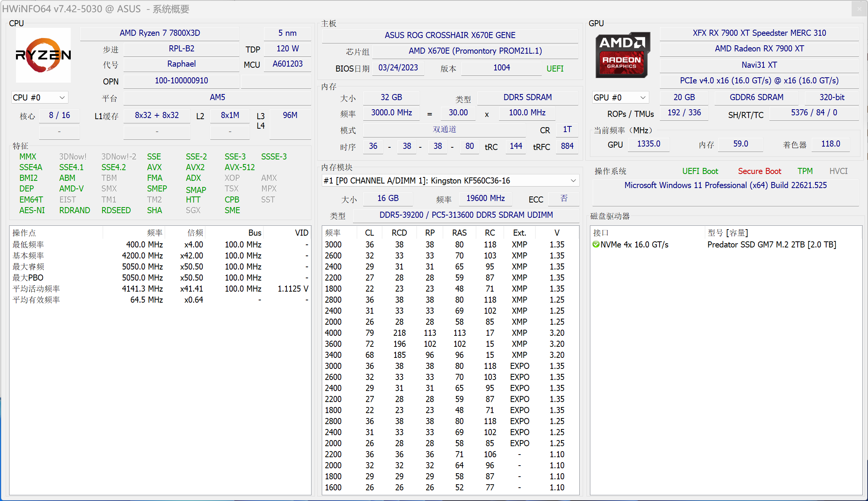The image size is (868, 501).
Task: Open the CPU #0 selector dropdown
Action: 40,97
